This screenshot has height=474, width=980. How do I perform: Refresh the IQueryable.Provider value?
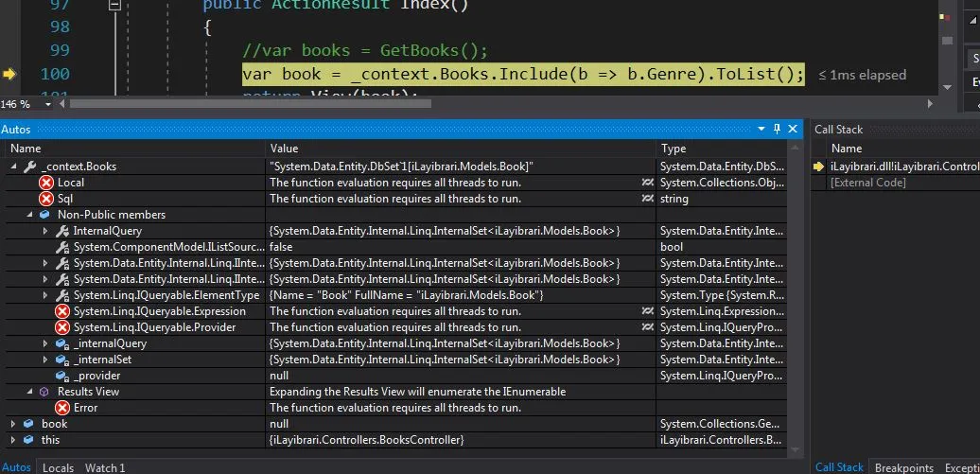click(x=647, y=327)
